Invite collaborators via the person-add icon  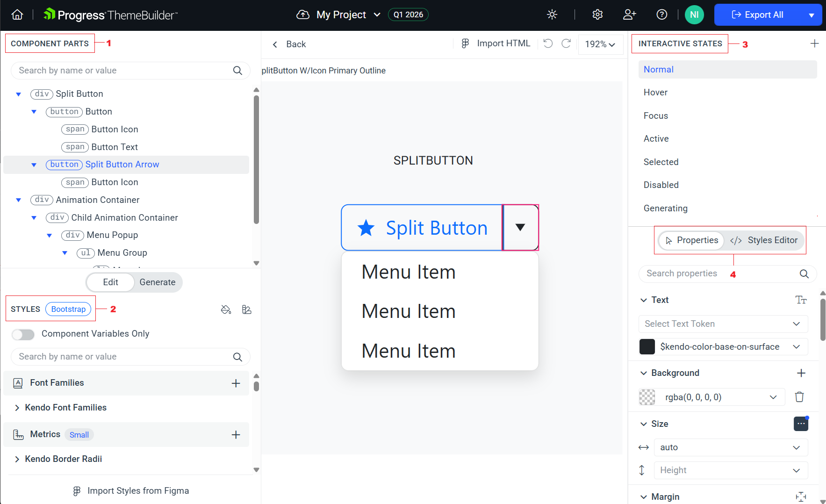[629, 14]
